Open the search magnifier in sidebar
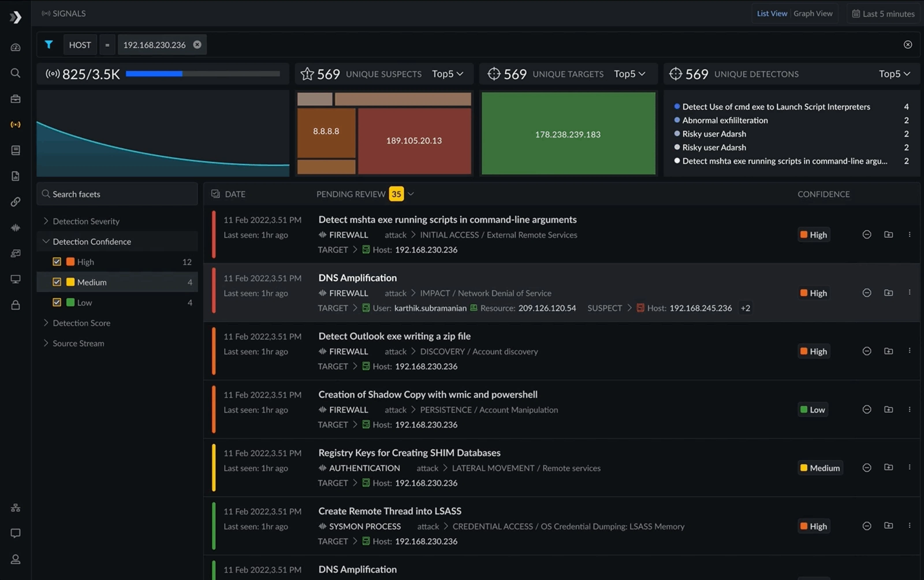The width and height of the screenshot is (924, 580). point(15,73)
